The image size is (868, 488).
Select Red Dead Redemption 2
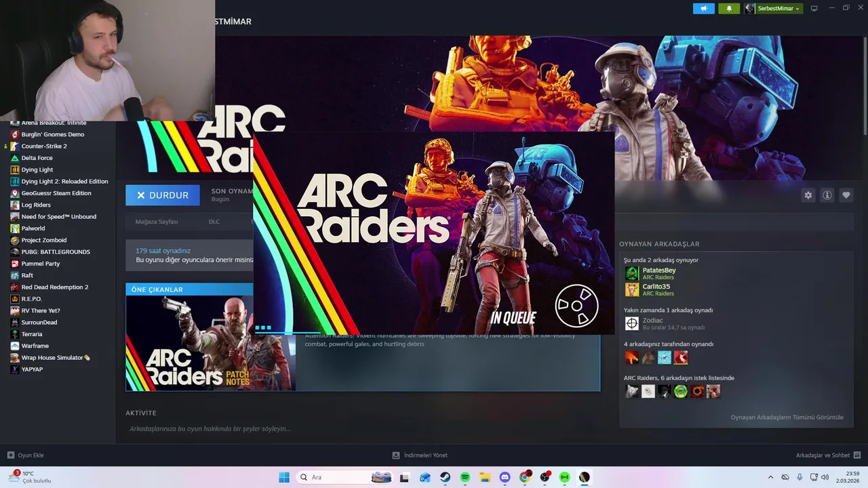tap(54, 287)
